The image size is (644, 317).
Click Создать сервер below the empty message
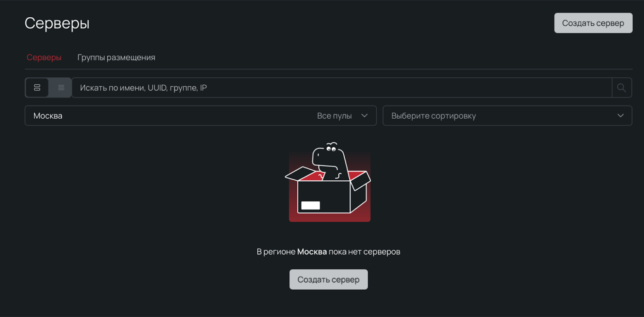click(328, 279)
